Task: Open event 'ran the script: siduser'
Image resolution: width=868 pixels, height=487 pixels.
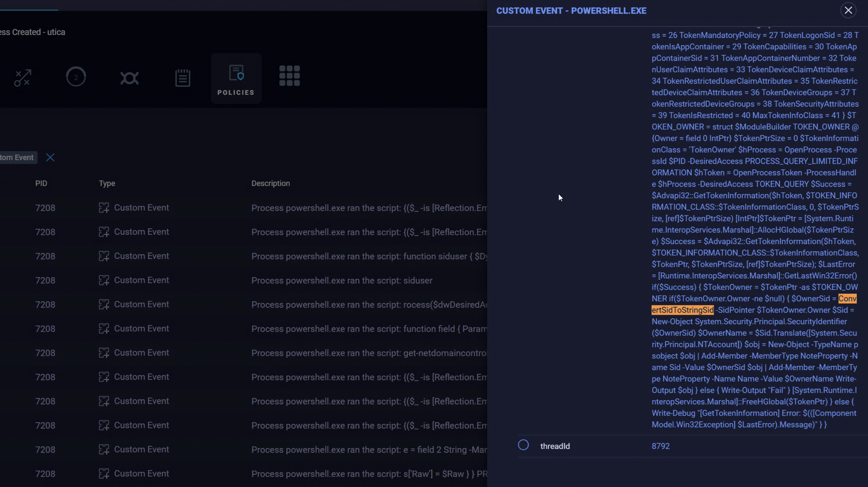Action: click(342, 281)
